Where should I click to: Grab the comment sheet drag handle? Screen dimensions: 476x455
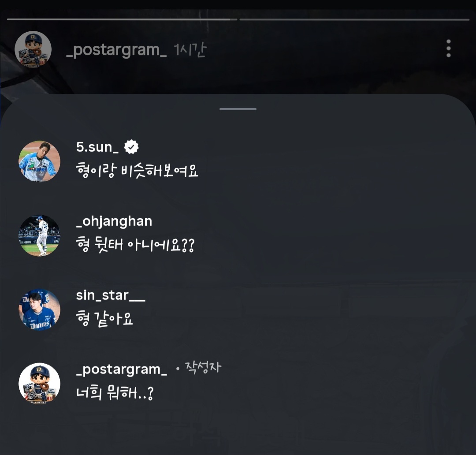238,109
